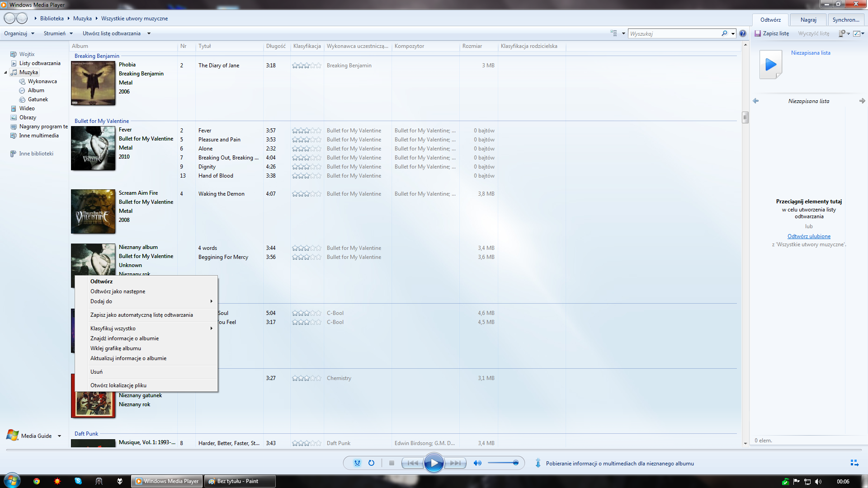Click the Stop playback button
This screenshot has width=868, height=488.
point(392,463)
